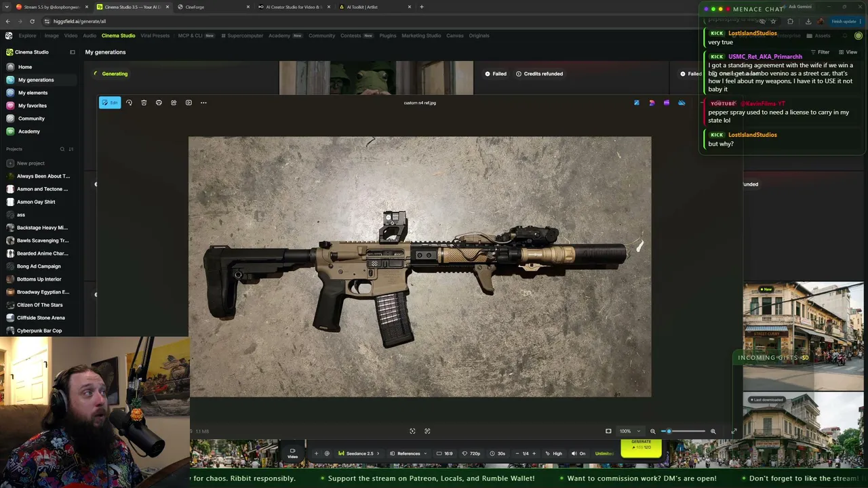Click the Higgsfield logo in top nav
868x488 pixels.
click(9, 35)
